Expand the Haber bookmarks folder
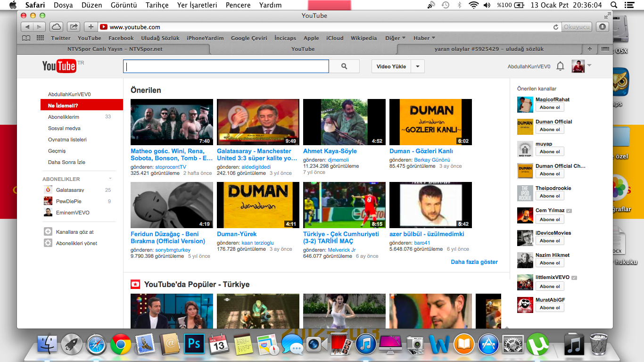The image size is (644, 362). tap(424, 38)
